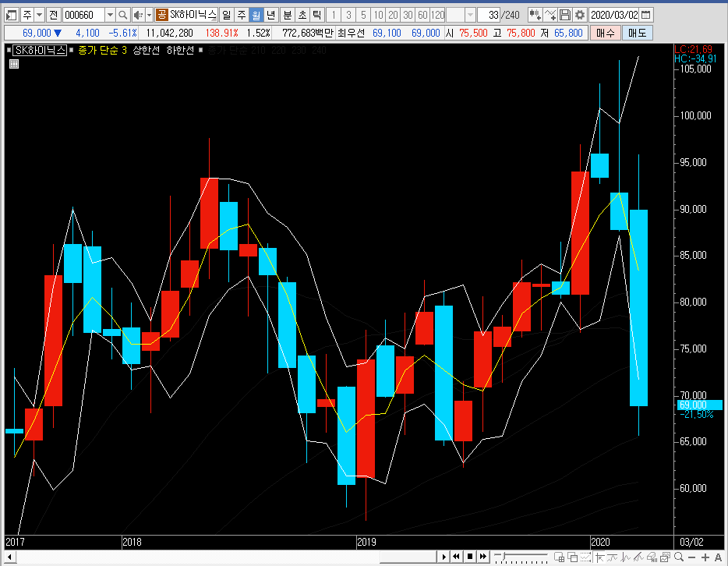
Task: Click the eraser delete all icon
Action: pyautogui.click(x=652, y=557)
